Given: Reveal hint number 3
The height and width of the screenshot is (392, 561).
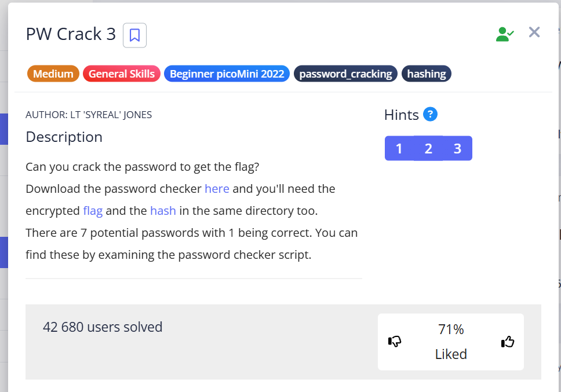Looking at the screenshot, I should pos(457,148).
